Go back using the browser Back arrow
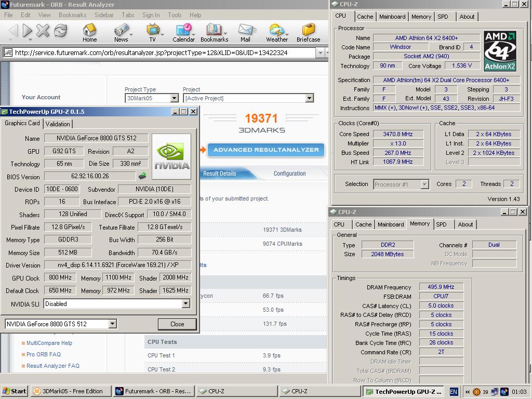 point(13,31)
